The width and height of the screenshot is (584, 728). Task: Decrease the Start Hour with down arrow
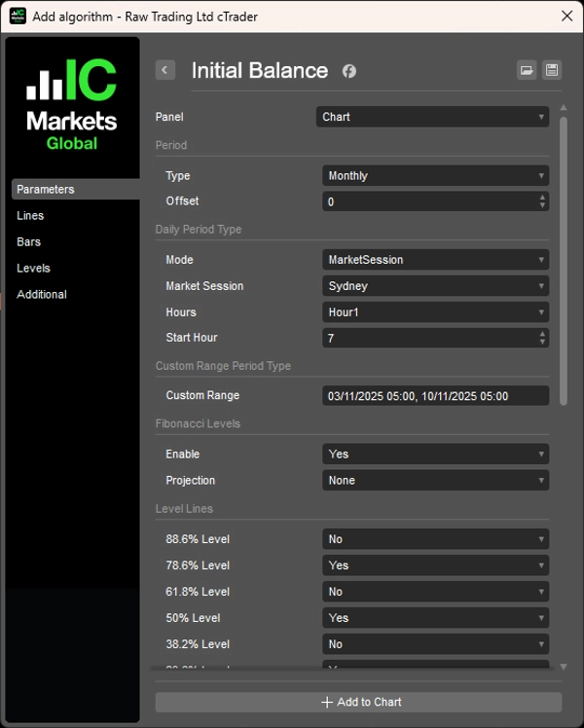(x=542, y=342)
